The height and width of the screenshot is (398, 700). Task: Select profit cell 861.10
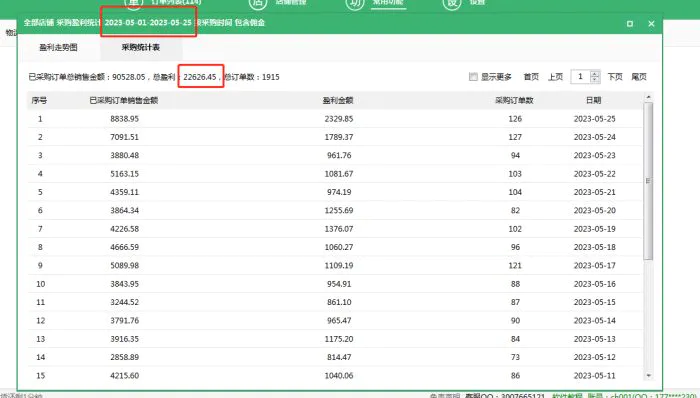pos(339,302)
